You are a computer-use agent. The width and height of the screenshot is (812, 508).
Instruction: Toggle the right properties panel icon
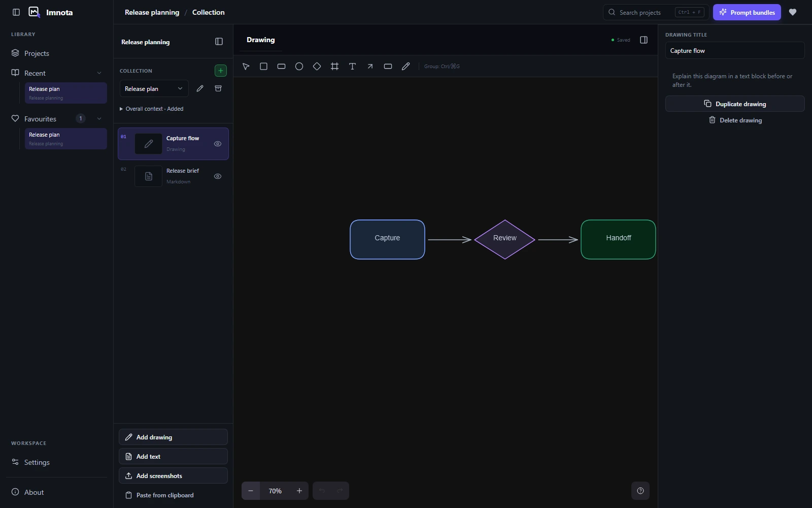click(x=644, y=40)
